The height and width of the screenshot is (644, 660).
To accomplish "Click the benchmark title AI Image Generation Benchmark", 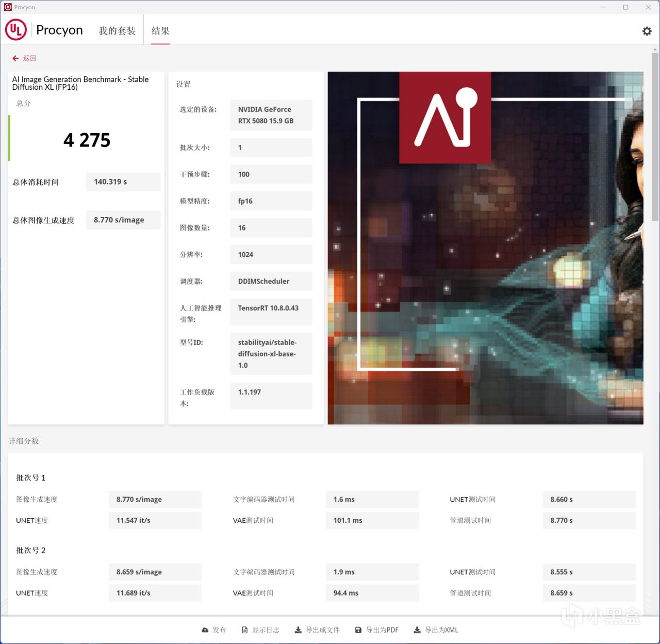I will [80, 83].
